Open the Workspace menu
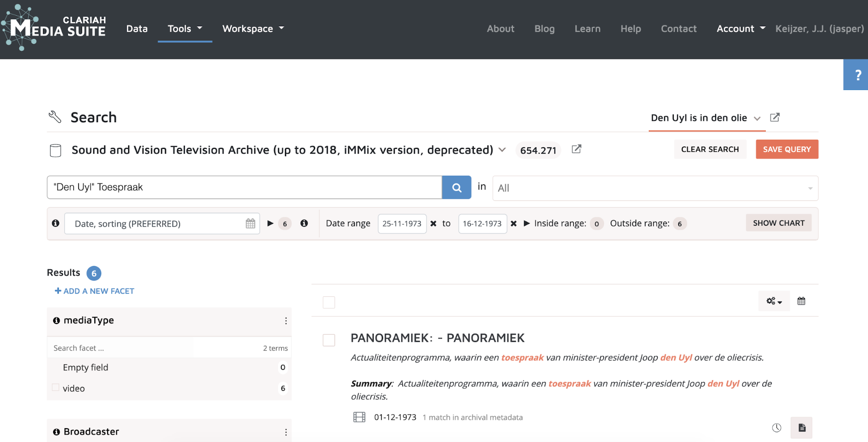Viewport: 868px width, 442px height. (253, 29)
